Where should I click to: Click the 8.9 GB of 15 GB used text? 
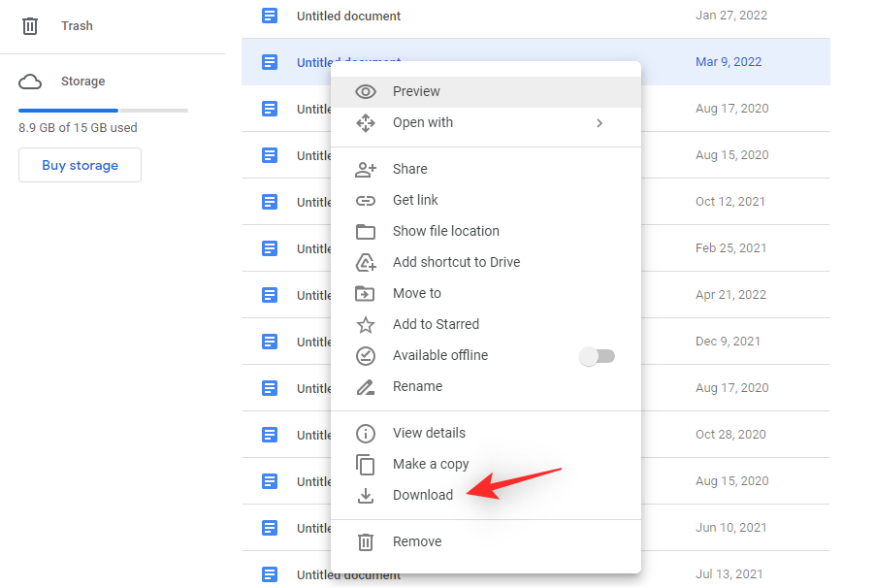point(78,128)
